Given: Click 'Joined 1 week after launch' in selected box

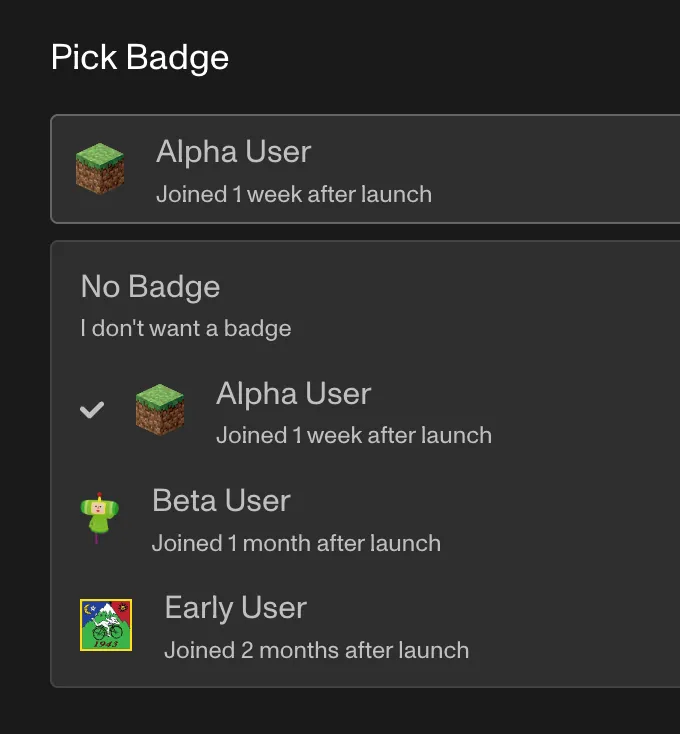Looking at the screenshot, I should pos(294,194).
